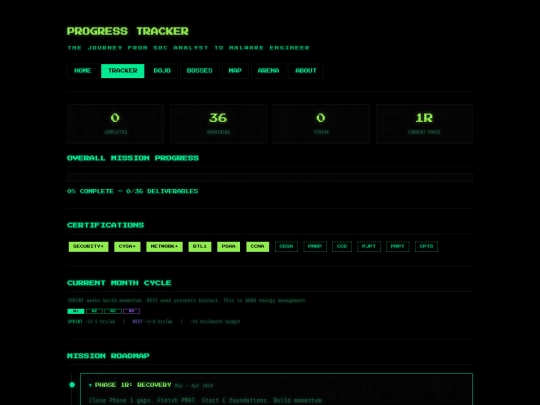Screen dimensions: 540x405
Task: Click the overall mission progress bar
Action: pos(270,178)
